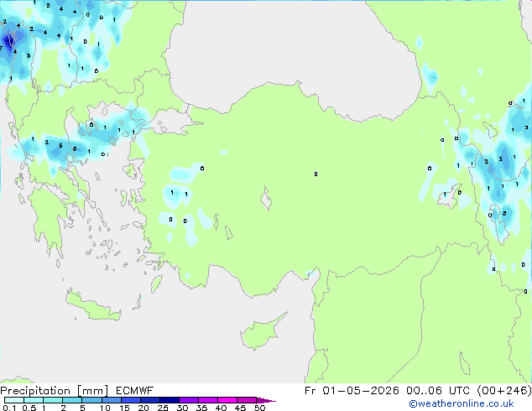Click the 45–50 mm legend color box
The height and width of the screenshot is (411, 532).
coord(247,400)
